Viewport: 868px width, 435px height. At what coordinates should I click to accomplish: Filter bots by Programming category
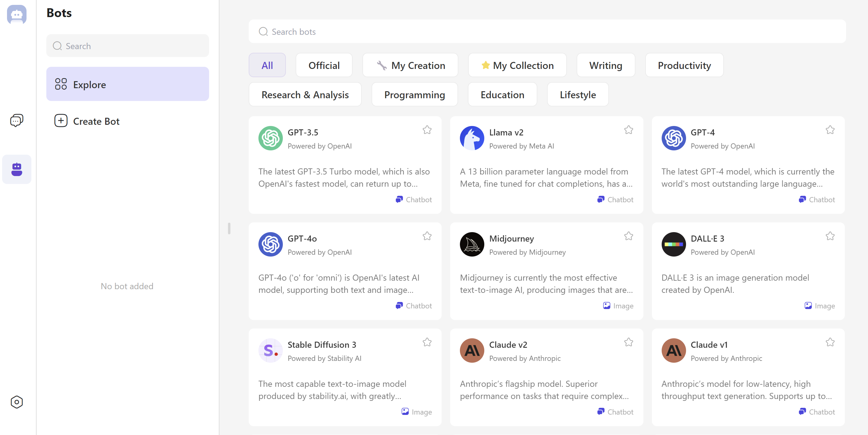(414, 95)
